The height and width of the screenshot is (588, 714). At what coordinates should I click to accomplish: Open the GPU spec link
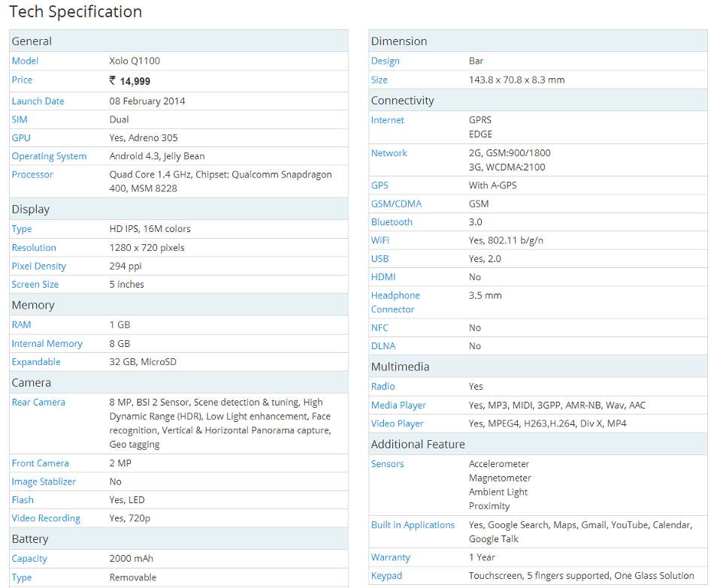[x=21, y=138]
